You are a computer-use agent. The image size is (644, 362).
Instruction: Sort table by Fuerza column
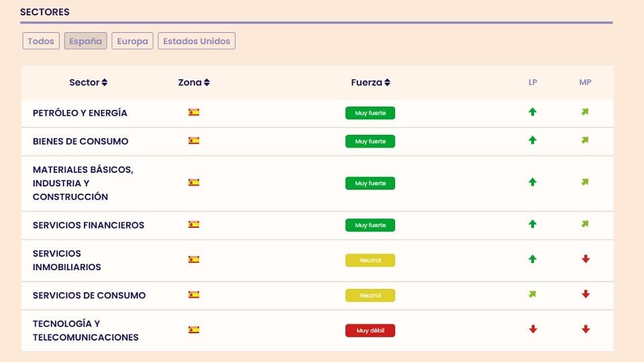pyautogui.click(x=370, y=82)
